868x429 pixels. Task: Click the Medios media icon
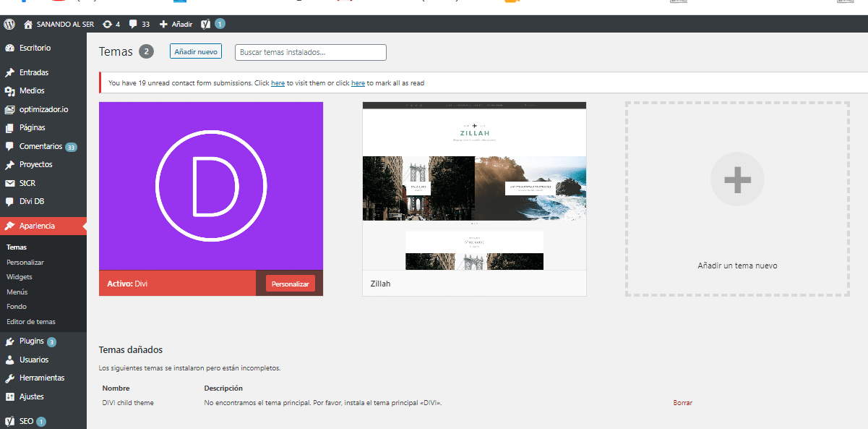click(x=9, y=91)
